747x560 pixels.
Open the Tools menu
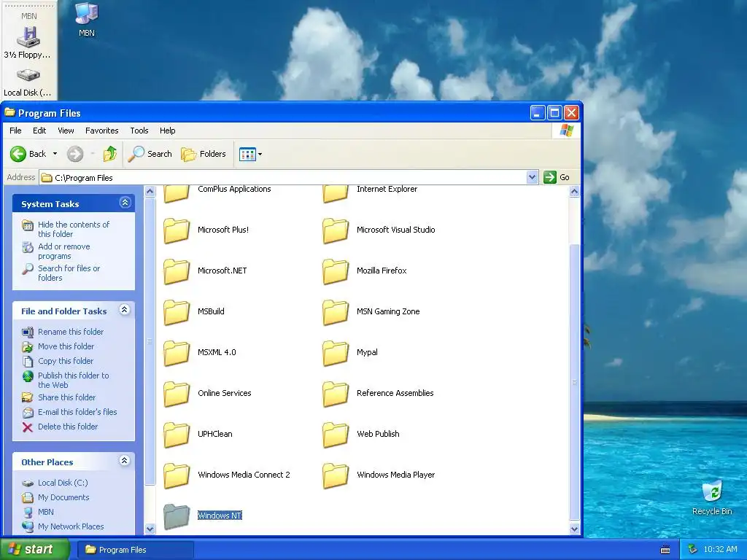point(139,131)
